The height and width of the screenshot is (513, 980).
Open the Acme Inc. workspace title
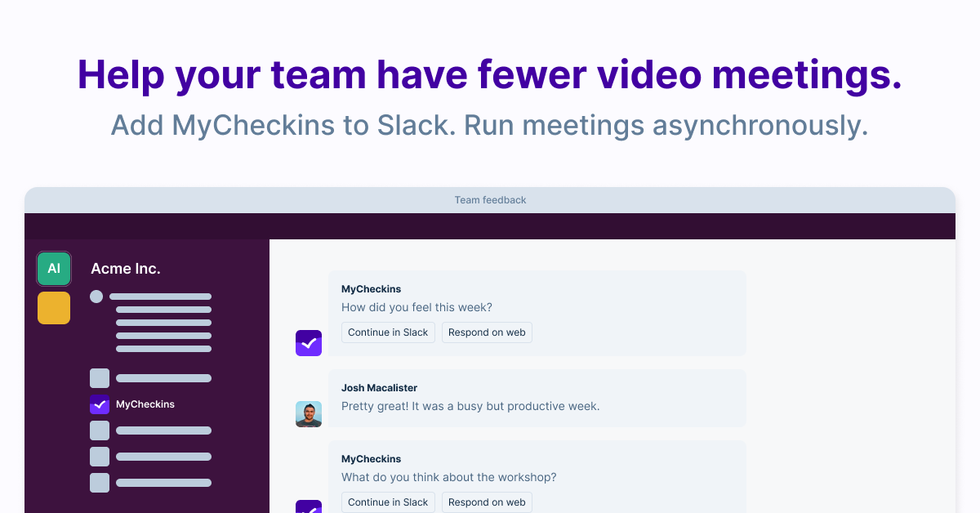point(126,269)
